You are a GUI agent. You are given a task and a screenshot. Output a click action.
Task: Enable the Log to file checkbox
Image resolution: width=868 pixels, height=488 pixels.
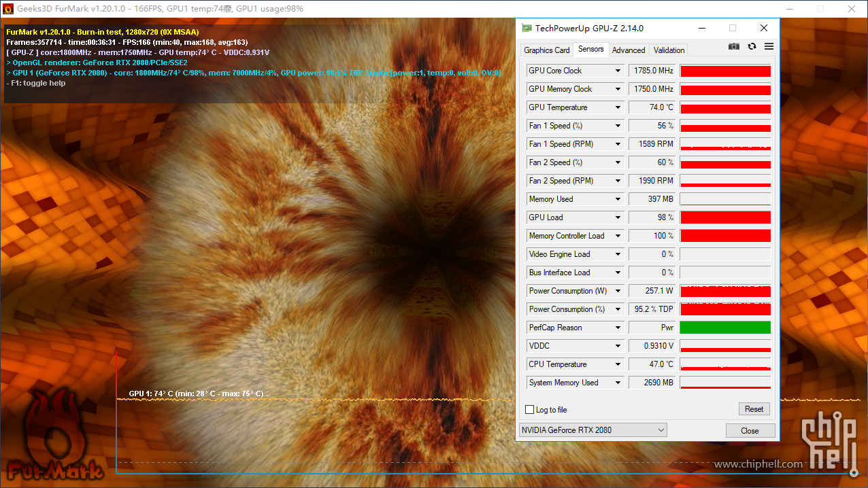point(530,410)
